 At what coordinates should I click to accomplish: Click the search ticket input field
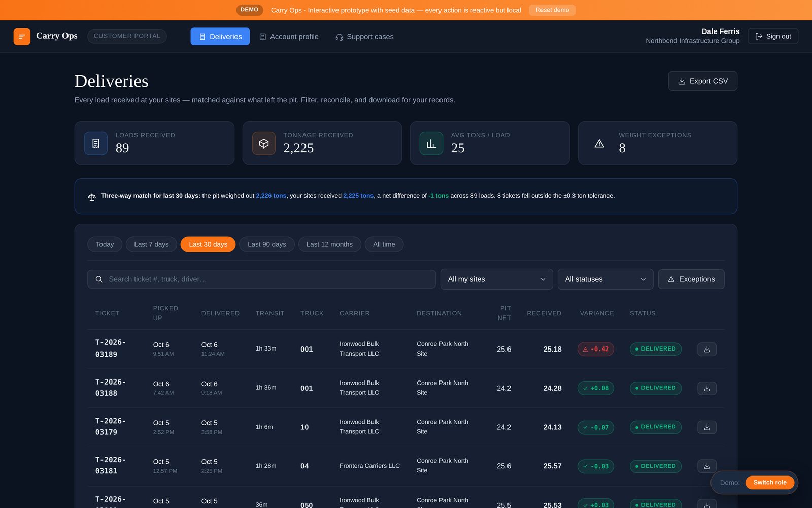pos(261,279)
